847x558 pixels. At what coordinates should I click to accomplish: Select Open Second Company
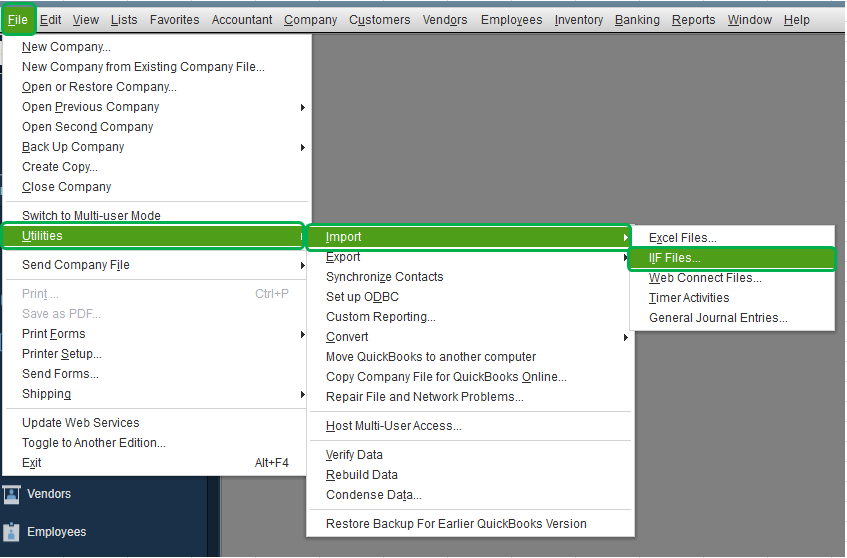point(156,127)
